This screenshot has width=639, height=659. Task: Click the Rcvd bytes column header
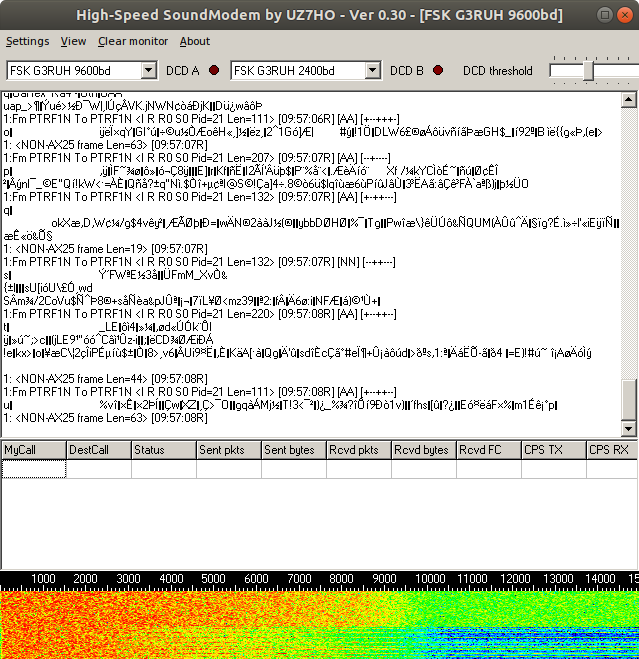(x=422, y=450)
